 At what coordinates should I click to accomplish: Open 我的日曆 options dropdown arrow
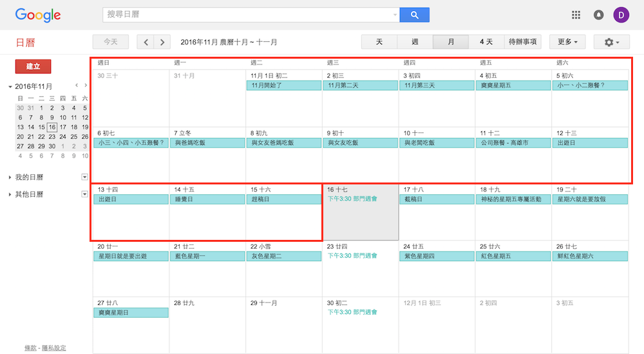pyautogui.click(x=84, y=177)
